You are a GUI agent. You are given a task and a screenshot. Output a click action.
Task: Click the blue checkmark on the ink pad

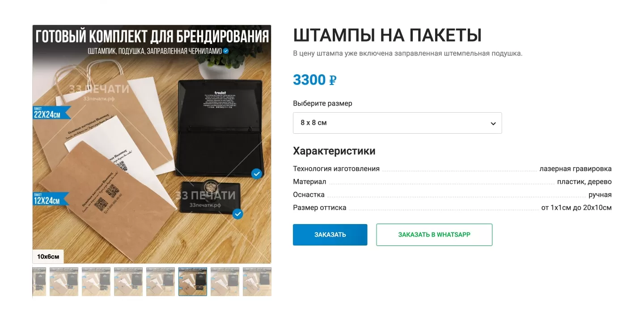[x=257, y=174]
